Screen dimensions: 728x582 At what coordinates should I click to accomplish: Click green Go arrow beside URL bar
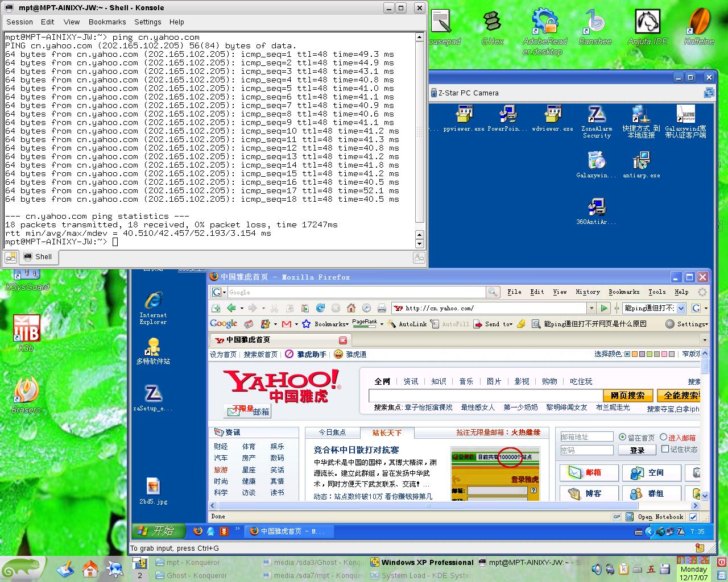point(604,308)
